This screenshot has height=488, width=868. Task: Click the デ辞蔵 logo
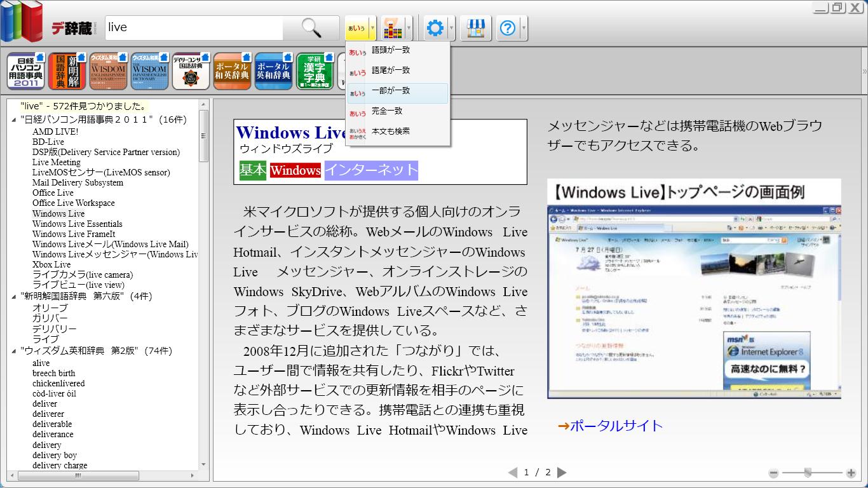coord(72,28)
